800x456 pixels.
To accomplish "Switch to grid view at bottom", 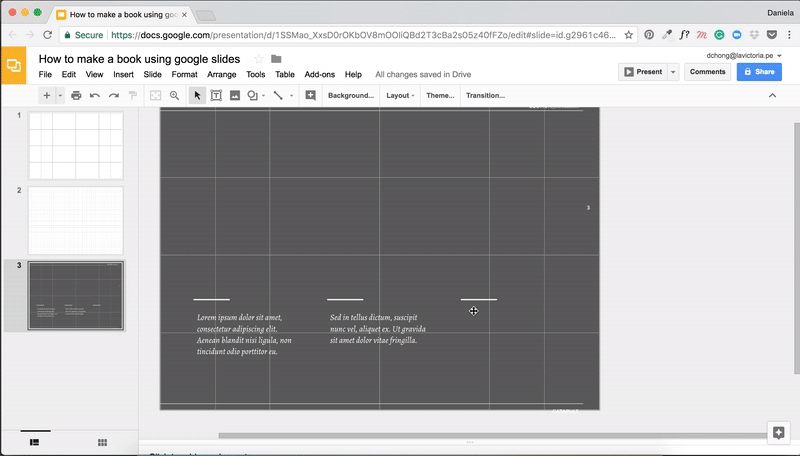I will 103,442.
